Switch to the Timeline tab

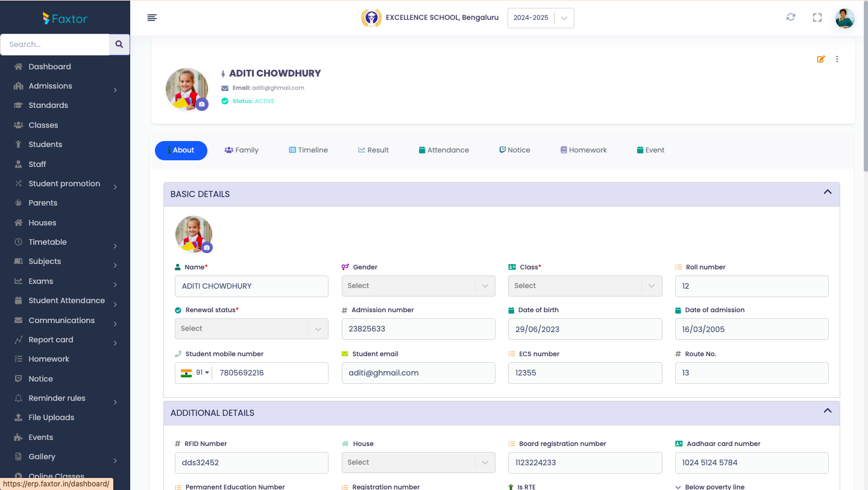[x=308, y=150]
